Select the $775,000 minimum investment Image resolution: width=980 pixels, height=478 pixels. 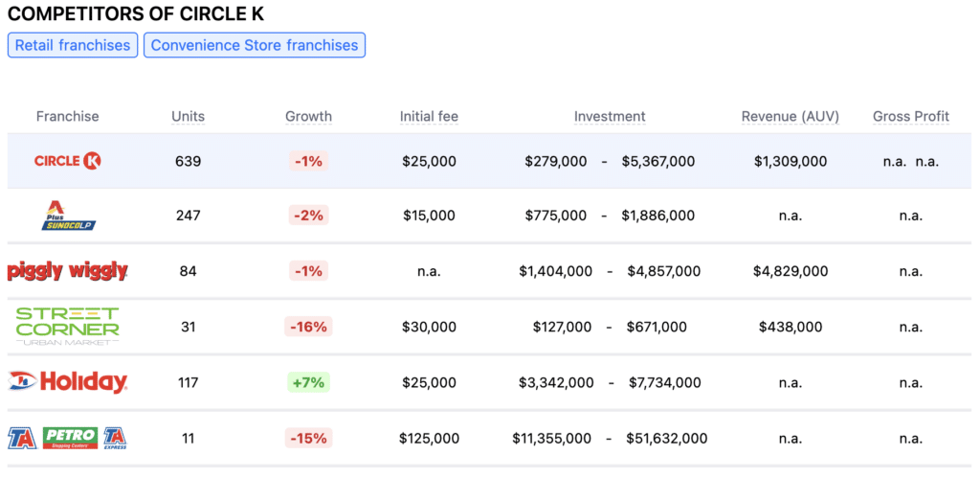click(x=556, y=216)
